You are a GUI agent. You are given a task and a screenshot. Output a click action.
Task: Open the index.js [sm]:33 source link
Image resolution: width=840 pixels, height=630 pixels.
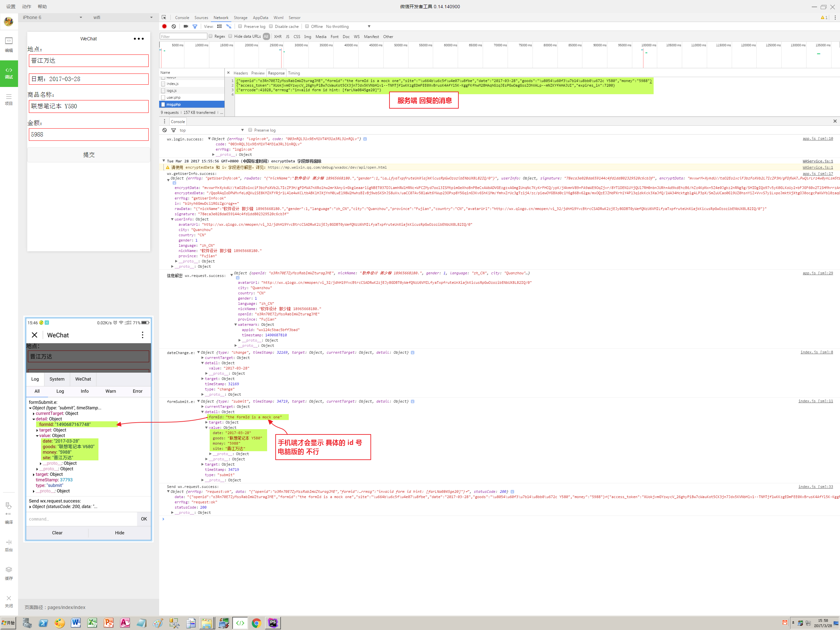[815, 487]
